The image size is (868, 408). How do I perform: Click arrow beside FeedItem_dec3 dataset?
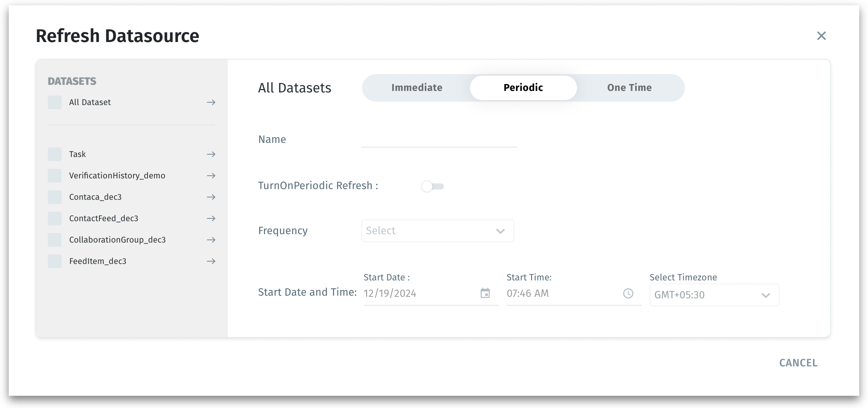[211, 261]
